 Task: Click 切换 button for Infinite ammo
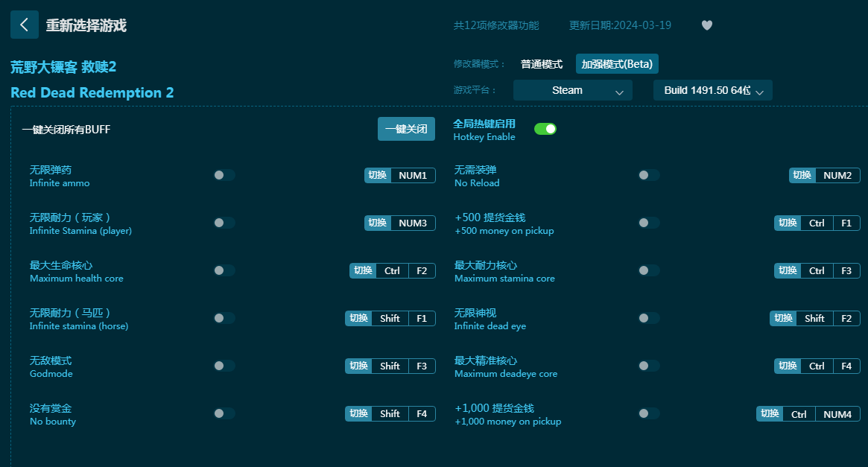pos(378,175)
